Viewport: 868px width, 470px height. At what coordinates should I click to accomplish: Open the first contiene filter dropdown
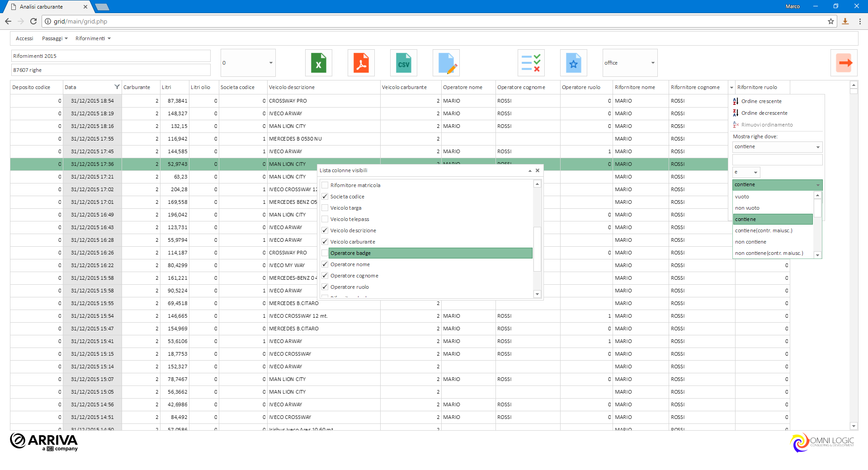click(777, 147)
